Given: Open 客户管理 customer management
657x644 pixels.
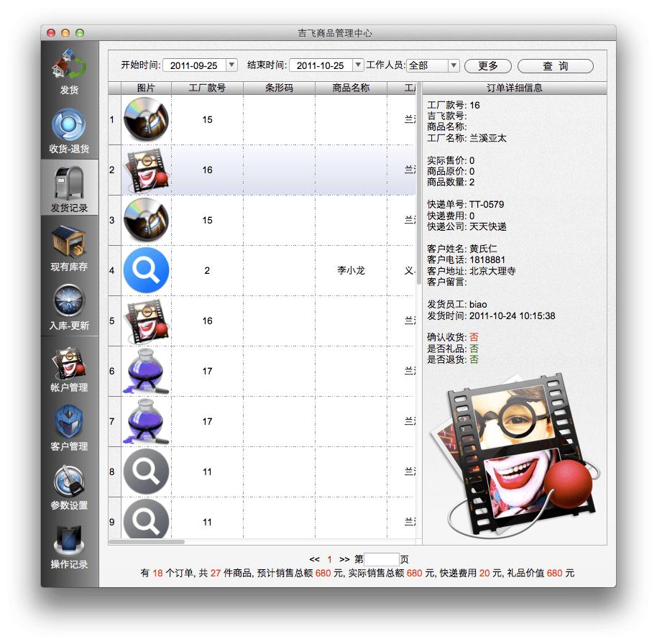Looking at the screenshot, I should click(x=69, y=424).
